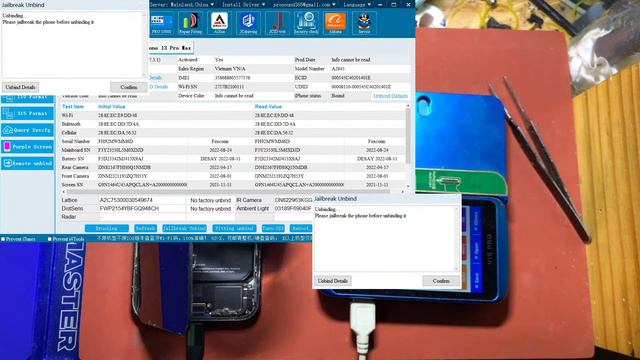640x360 pixels.
Task: Click the DistSens value FWP2154YBFGQ948CH
Action: (x=129, y=208)
